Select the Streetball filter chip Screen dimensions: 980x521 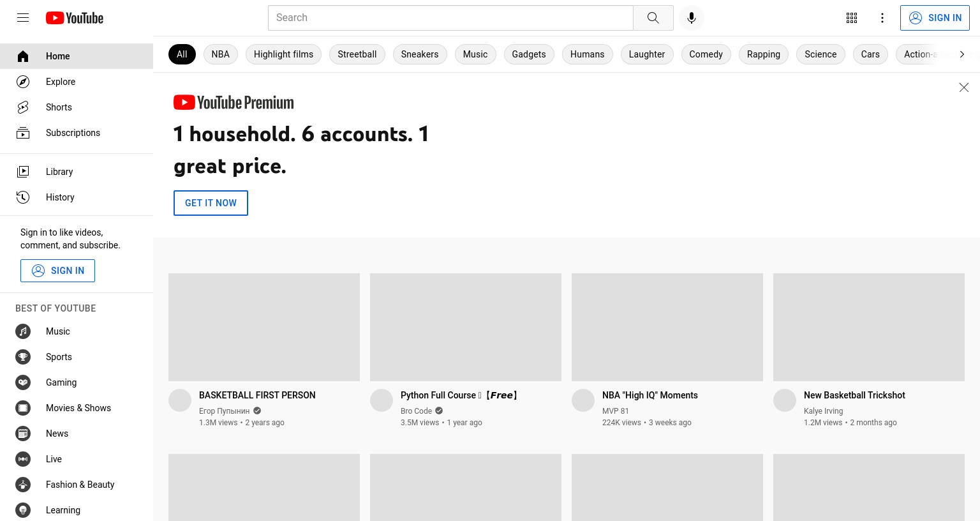[357, 54]
